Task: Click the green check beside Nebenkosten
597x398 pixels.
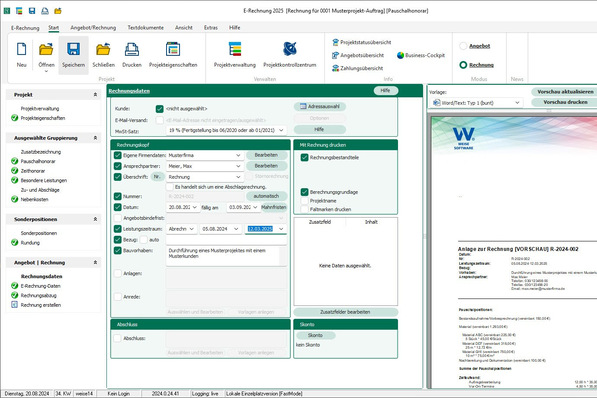Action: [x=14, y=199]
